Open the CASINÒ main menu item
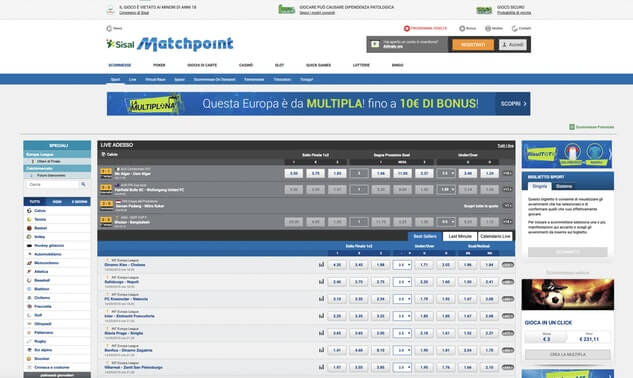Image resolution: width=633 pixels, height=378 pixels. (246, 65)
